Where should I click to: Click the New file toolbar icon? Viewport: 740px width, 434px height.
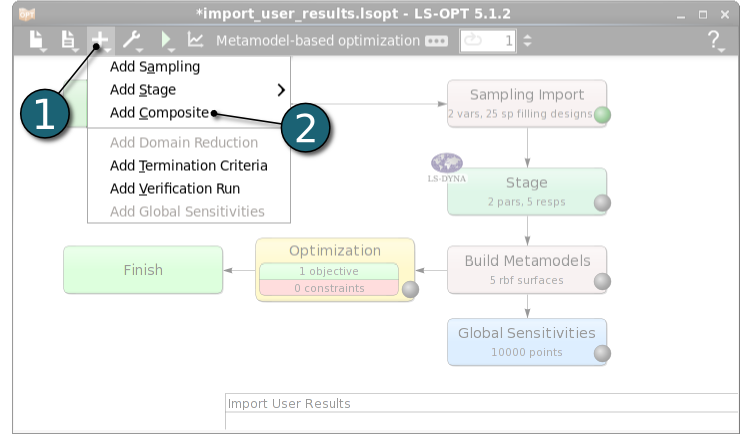pyautogui.click(x=37, y=40)
